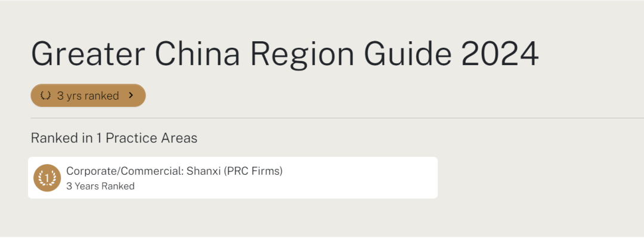Click the Band 1 laurel medal icon
The height and width of the screenshot is (238, 644).
47,178
